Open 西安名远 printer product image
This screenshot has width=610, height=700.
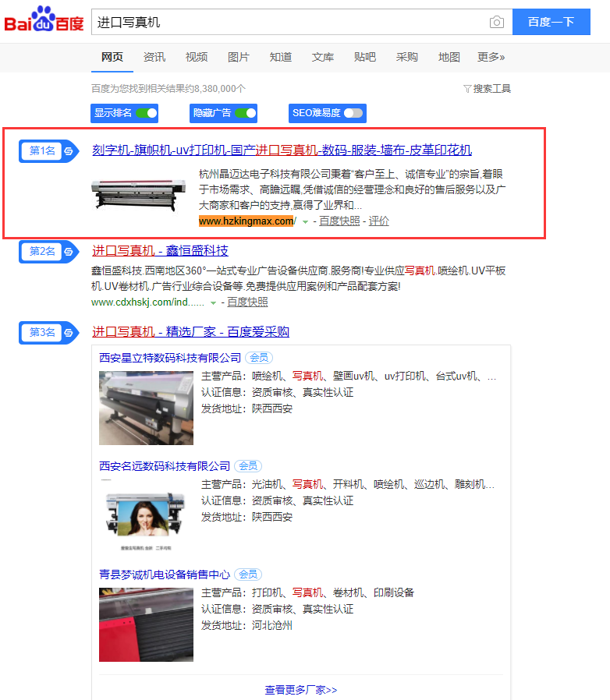tap(146, 516)
